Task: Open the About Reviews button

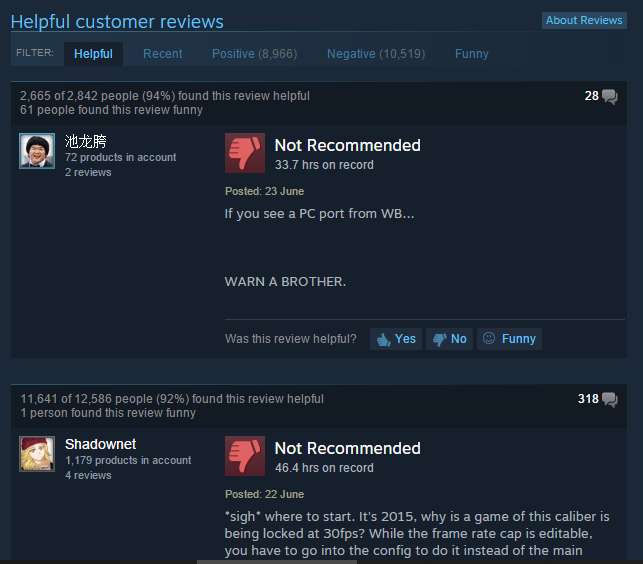Action: (584, 20)
